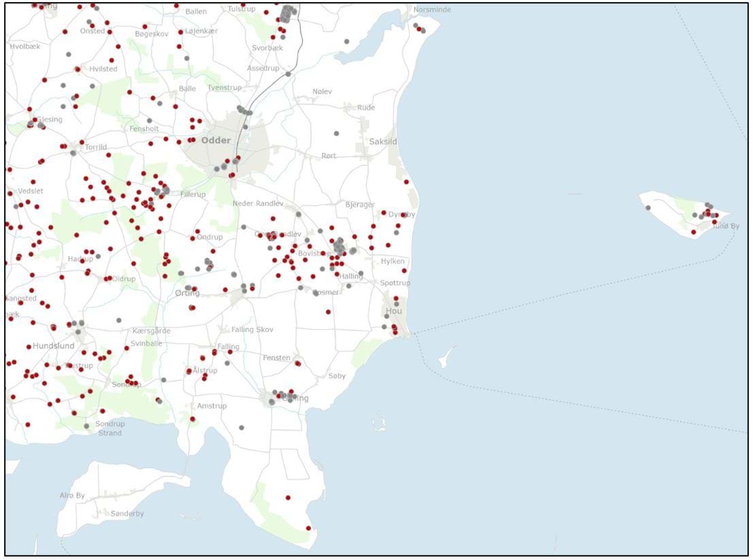The height and width of the screenshot is (560, 753).
Task: Click the gray marker by Norsminde fjord inlet
Action: [346, 42]
